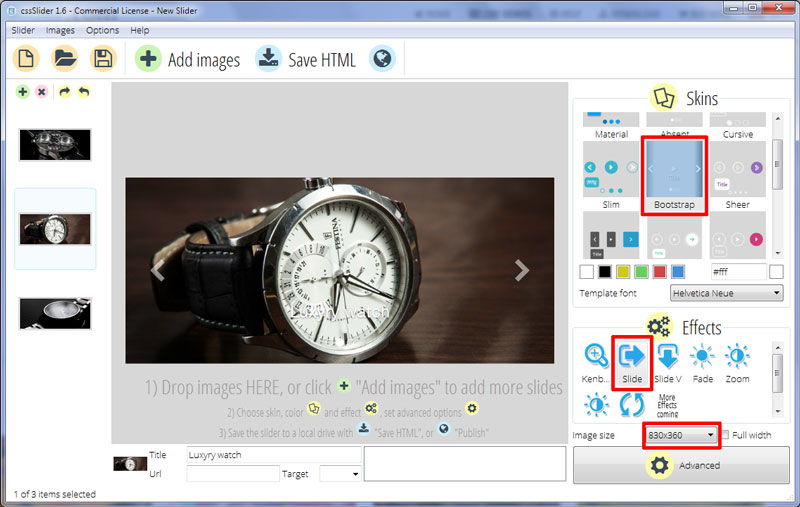The width and height of the screenshot is (800, 507).
Task: Open an existing slider file
Action: 64,59
